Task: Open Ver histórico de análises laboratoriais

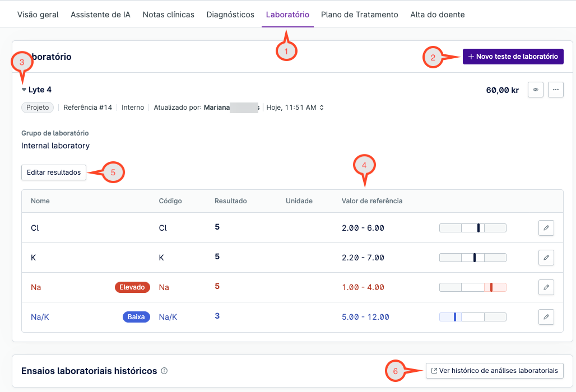Action: coord(494,371)
